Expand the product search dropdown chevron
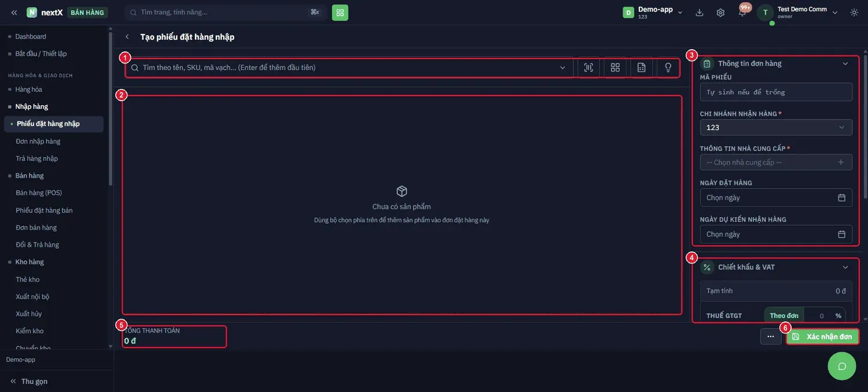Image resolution: width=868 pixels, height=392 pixels. (x=562, y=68)
